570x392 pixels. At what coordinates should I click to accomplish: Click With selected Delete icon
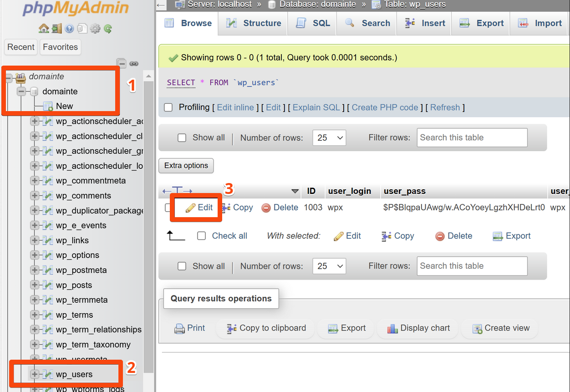click(440, 236)
